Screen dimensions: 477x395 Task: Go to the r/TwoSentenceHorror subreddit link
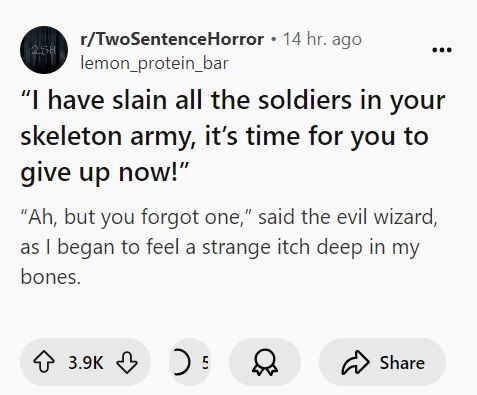click(172, 39)
